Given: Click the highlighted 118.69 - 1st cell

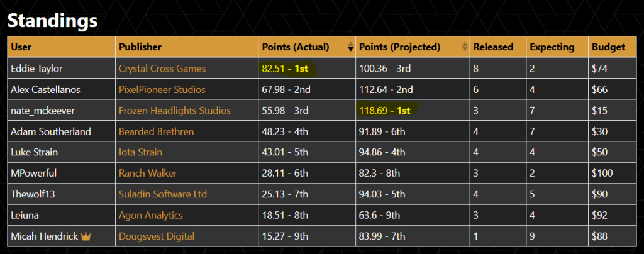Looking at the screenshot, I should point(384,111).
